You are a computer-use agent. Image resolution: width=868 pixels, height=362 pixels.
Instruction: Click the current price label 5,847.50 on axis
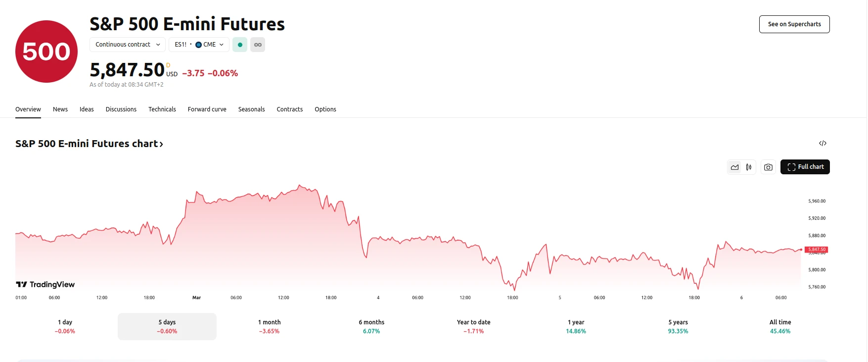tap(817, 250)
